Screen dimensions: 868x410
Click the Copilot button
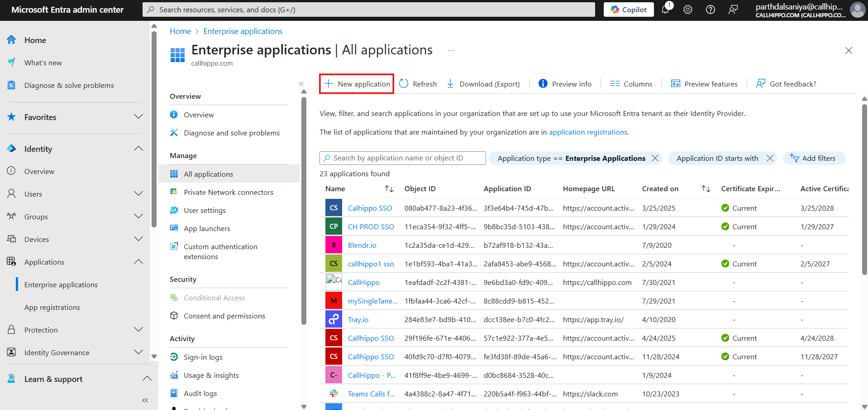tap(629, 10)
